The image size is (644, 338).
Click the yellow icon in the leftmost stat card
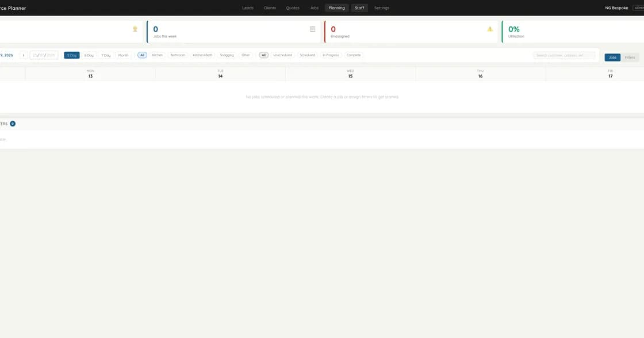point(135,29)
